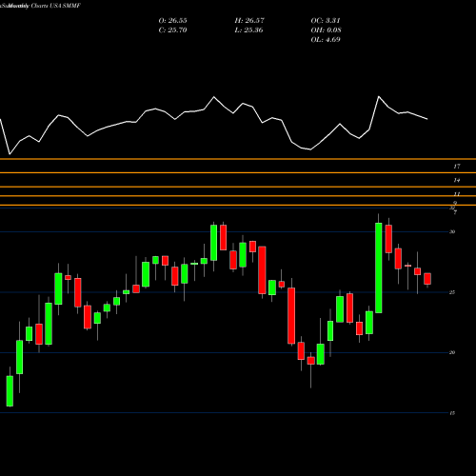The image size is (476, 476).
Task: Click the 11 indicator axis label
Action: click(457, 194)
